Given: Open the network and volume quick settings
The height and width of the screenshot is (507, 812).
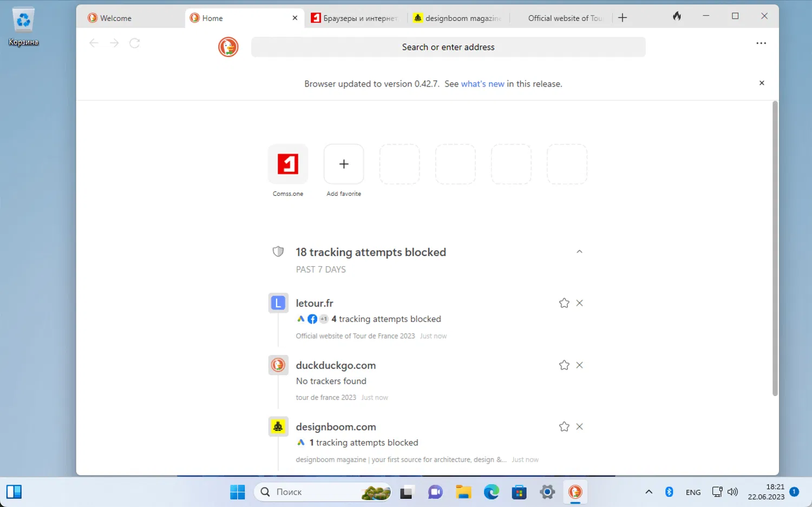Looking at the screenshot, I should coord(725,492).
